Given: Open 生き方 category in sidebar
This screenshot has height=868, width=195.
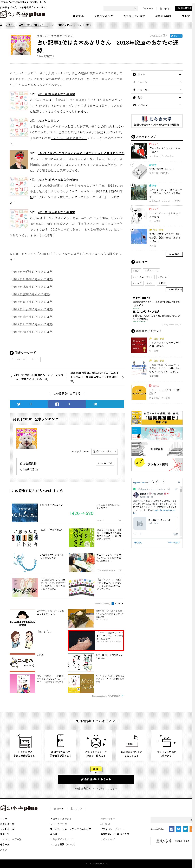Looking at the screenshot, I should pos(157,74).
